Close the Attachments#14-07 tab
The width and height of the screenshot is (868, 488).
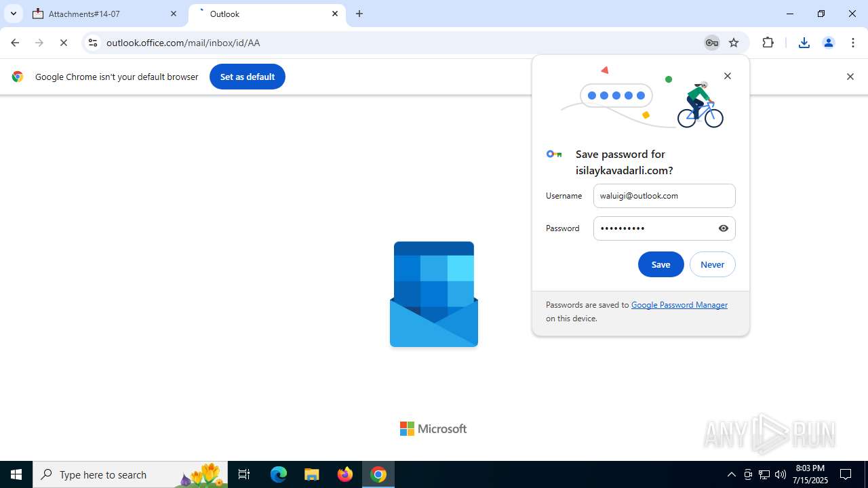[x=174, y=14]
